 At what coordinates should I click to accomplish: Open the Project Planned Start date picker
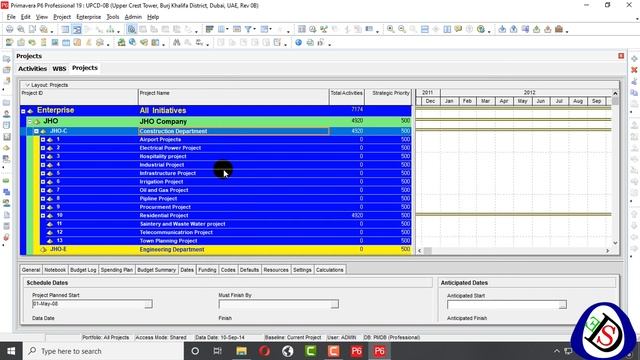point(149,304)
